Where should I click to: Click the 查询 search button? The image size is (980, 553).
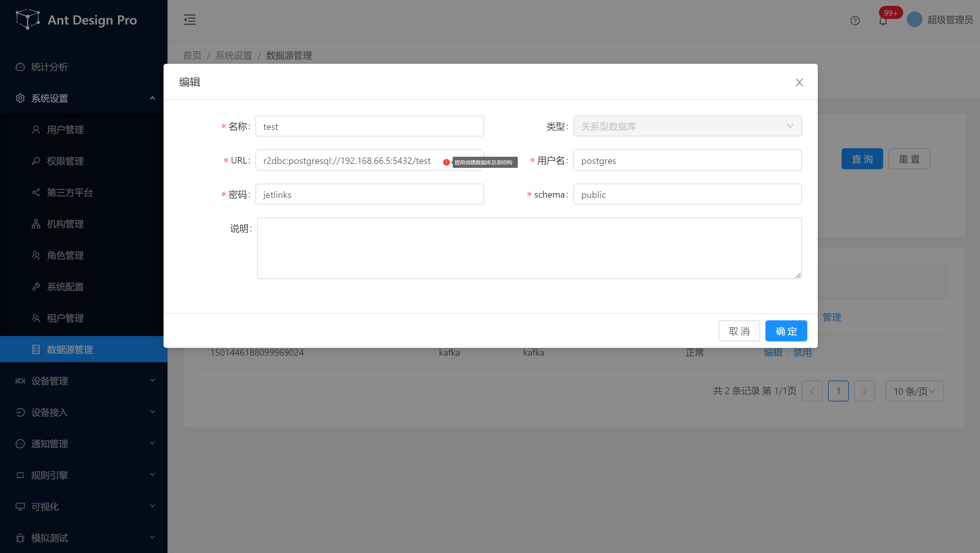(862, 159)
